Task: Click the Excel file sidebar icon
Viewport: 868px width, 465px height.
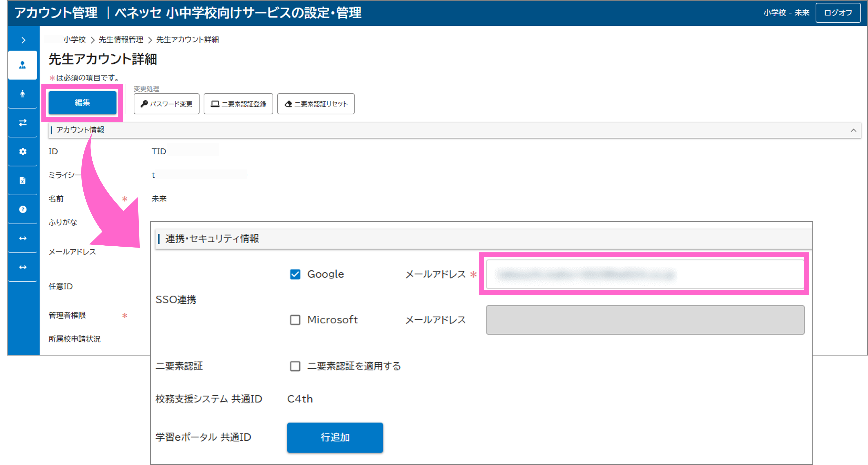Action: (x=23, y=181)
